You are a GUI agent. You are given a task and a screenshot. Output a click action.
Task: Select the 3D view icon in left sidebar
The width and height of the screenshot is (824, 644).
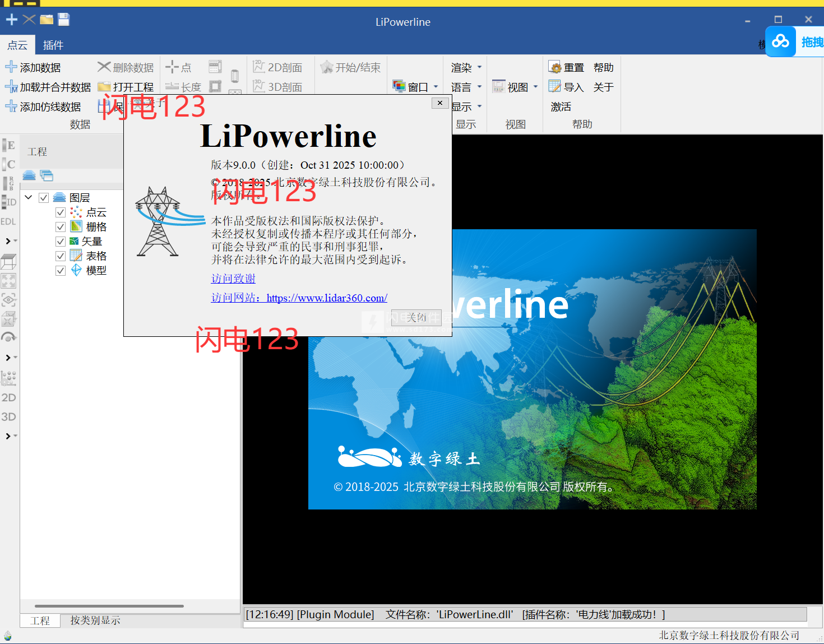pos(8,416)
